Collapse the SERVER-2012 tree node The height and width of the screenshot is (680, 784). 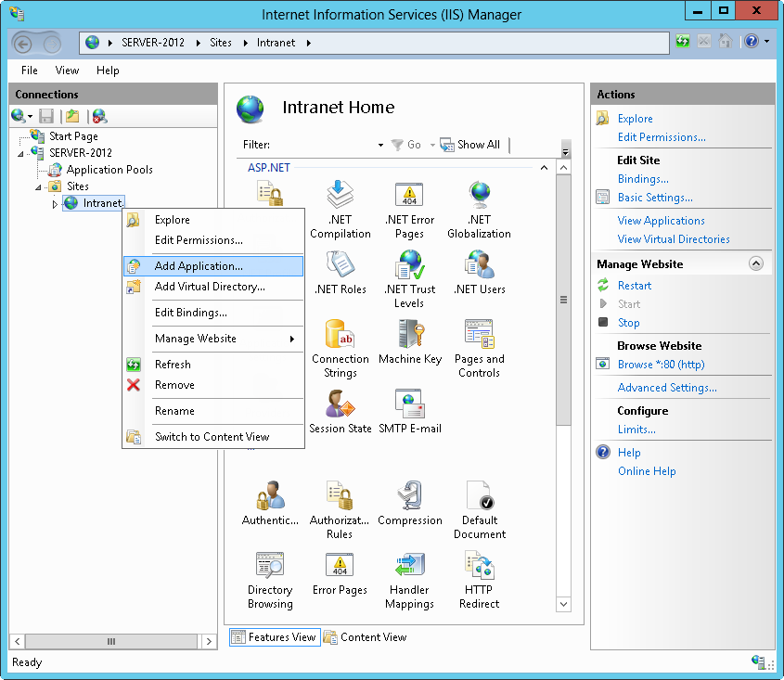20,154
